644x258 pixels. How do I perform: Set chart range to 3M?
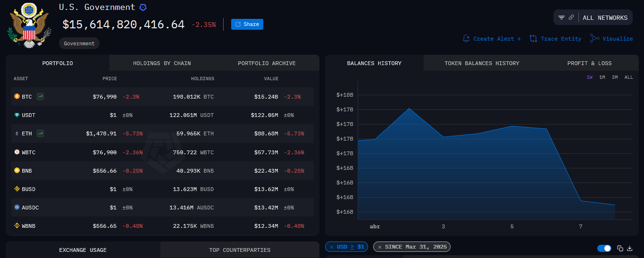point(615,77)
